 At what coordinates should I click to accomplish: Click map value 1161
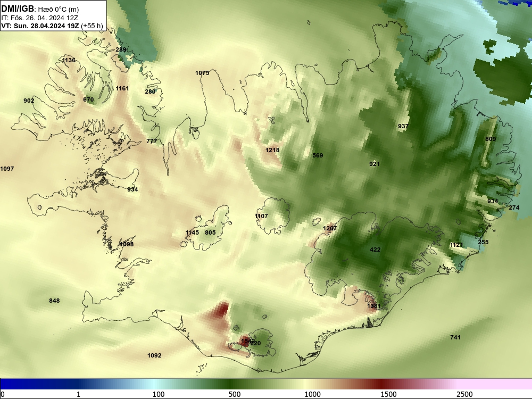coord(122,88)
